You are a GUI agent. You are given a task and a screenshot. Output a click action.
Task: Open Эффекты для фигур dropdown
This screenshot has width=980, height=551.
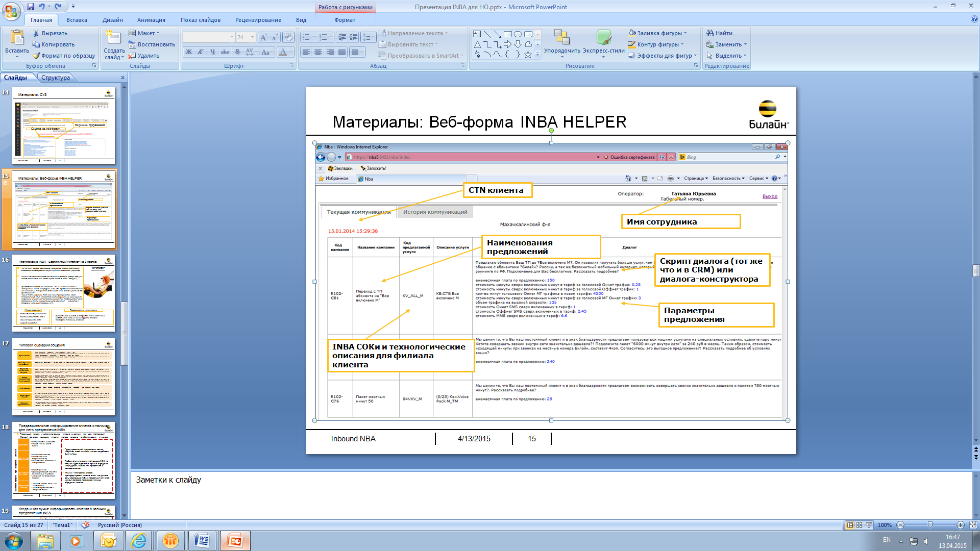663,56
